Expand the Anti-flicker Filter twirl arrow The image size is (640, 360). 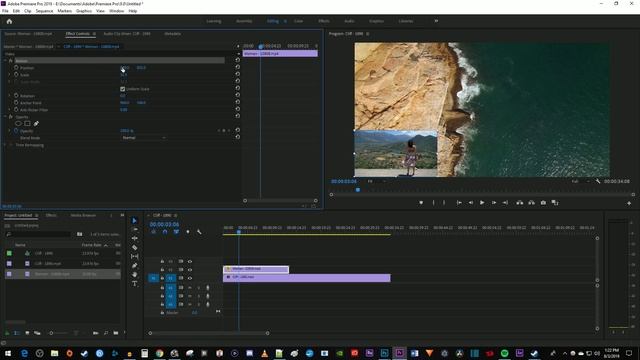(x=10, y=109)
